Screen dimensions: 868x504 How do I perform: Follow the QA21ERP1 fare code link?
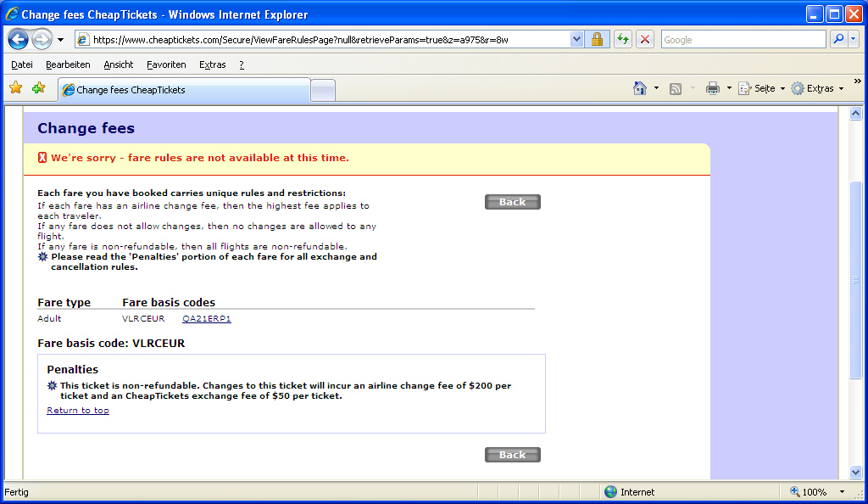pos(207,319)
